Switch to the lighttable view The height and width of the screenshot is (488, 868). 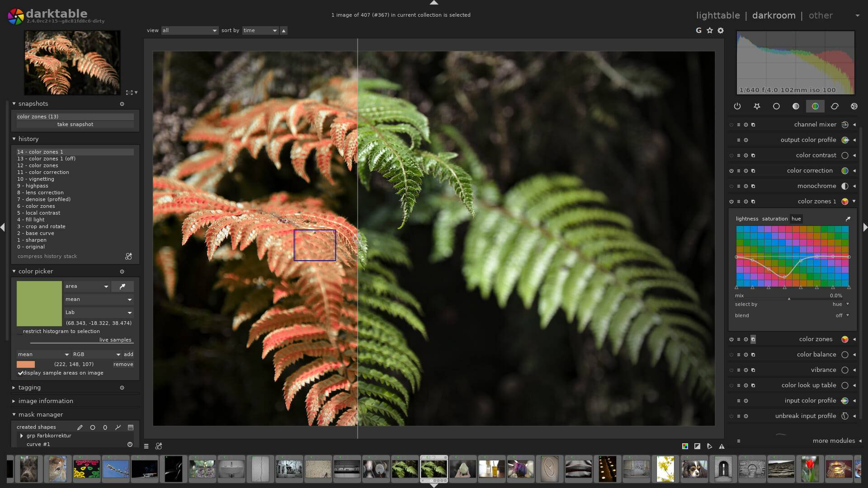[718, 15]
